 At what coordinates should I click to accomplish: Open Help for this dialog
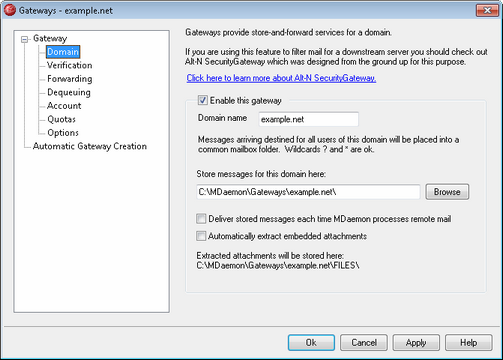click(469, 343)
